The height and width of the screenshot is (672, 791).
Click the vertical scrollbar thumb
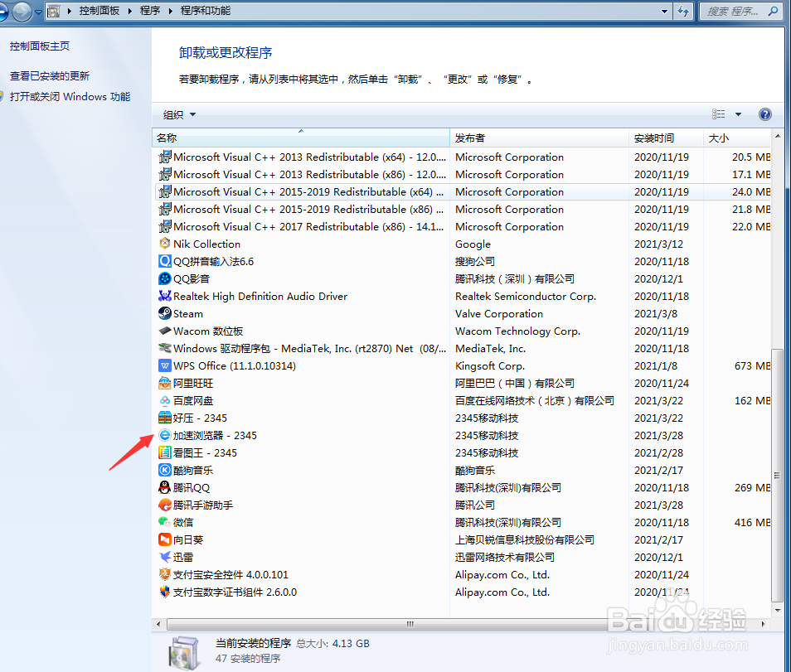[778, 475]
